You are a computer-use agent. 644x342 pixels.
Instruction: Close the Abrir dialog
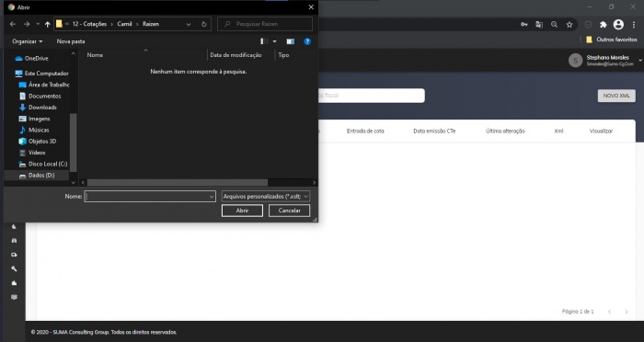point(311,7)
